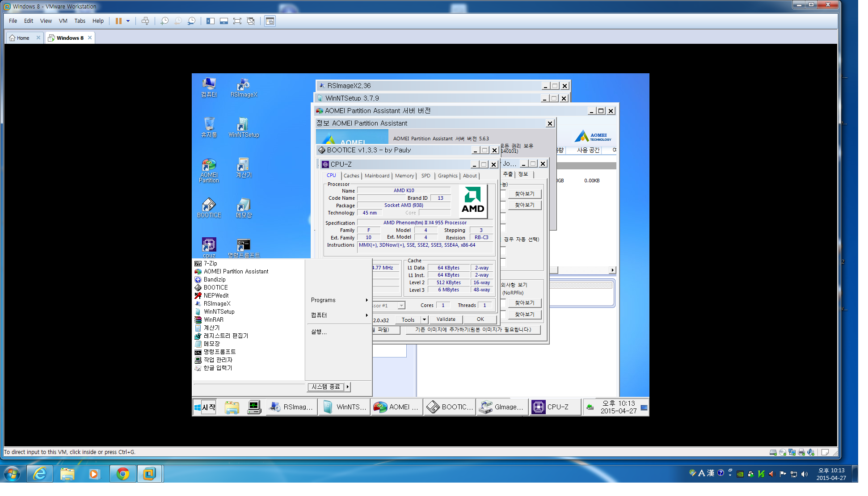
Task: Click the 시스템 종료 shutdown button
Action: click(x=326, y=387)
